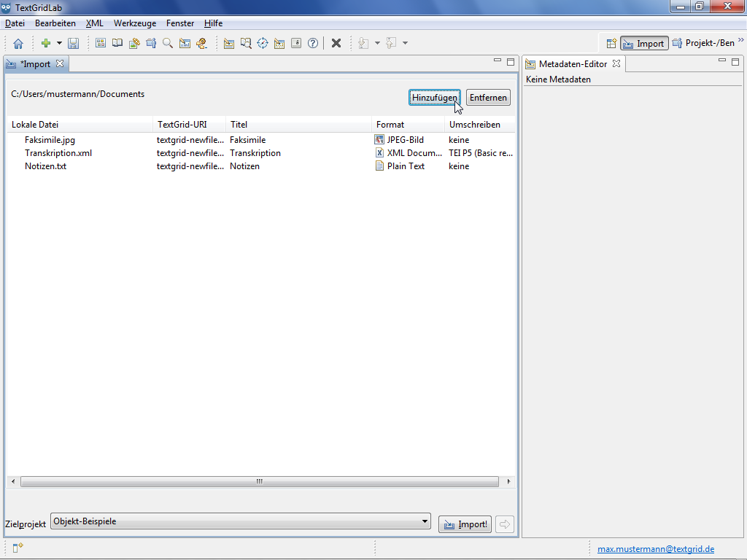Viewport: 747px width, 560px height.
Task: Click the Entfernen button
Action: pos(488,98)
